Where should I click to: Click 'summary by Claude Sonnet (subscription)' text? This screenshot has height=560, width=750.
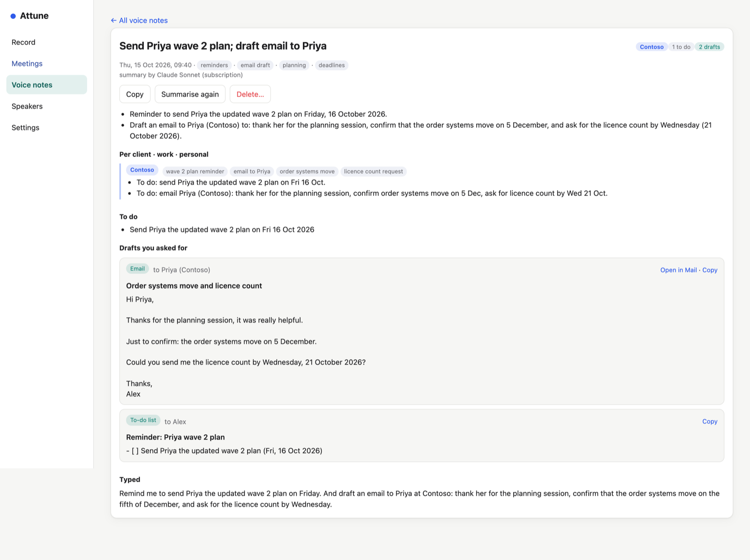pyautogui.click(x=181, y=75)
